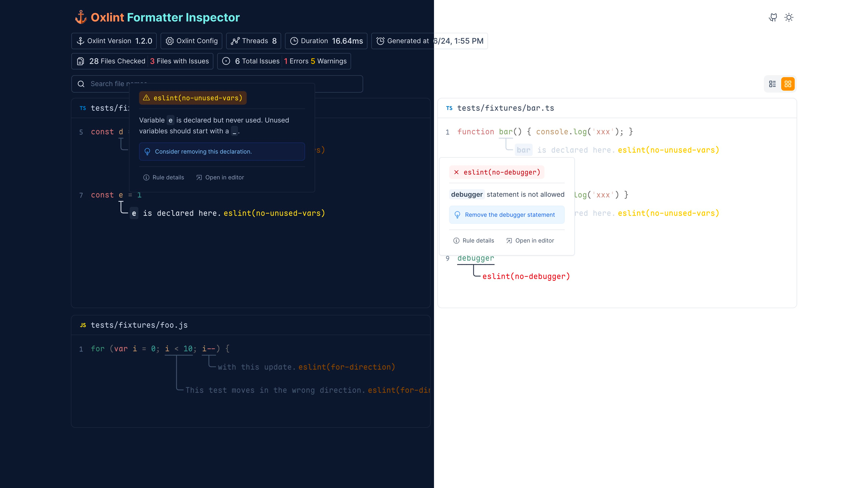Click Remove the debugger statement suggestion

pyautogui.click(x=506, y=215)
